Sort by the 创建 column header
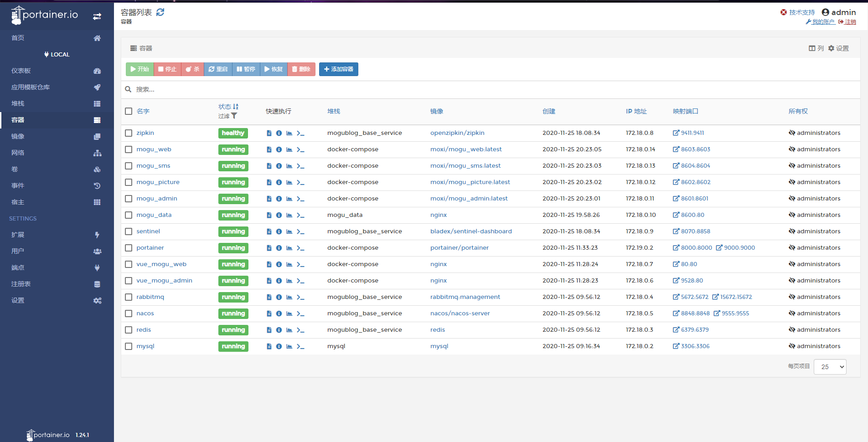The width and height of the screenshot is (868, 442). 549,111
